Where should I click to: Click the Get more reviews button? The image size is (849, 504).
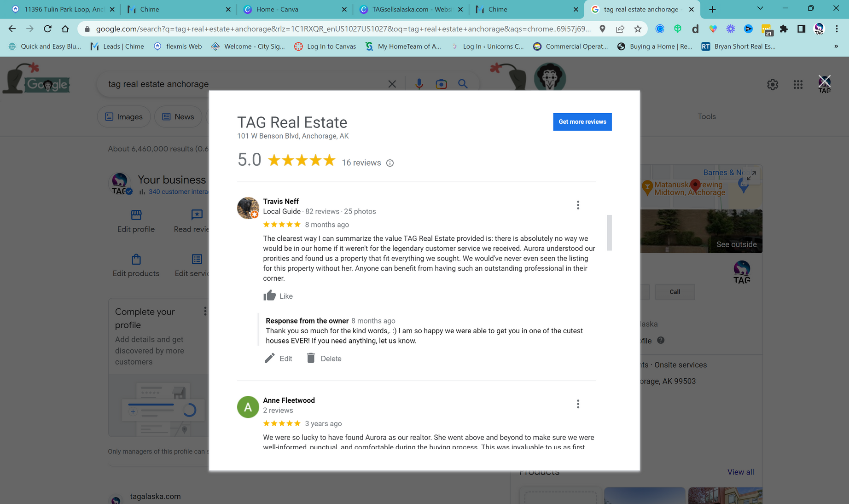coord(582,122)
